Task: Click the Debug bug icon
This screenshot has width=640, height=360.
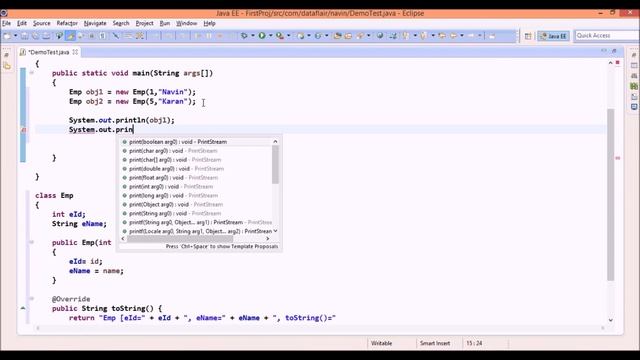Action: [x=244, y=36]
